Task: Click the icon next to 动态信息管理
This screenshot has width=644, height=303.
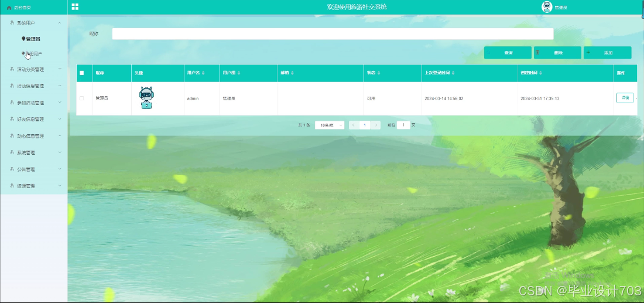Action: coord(12,135)
